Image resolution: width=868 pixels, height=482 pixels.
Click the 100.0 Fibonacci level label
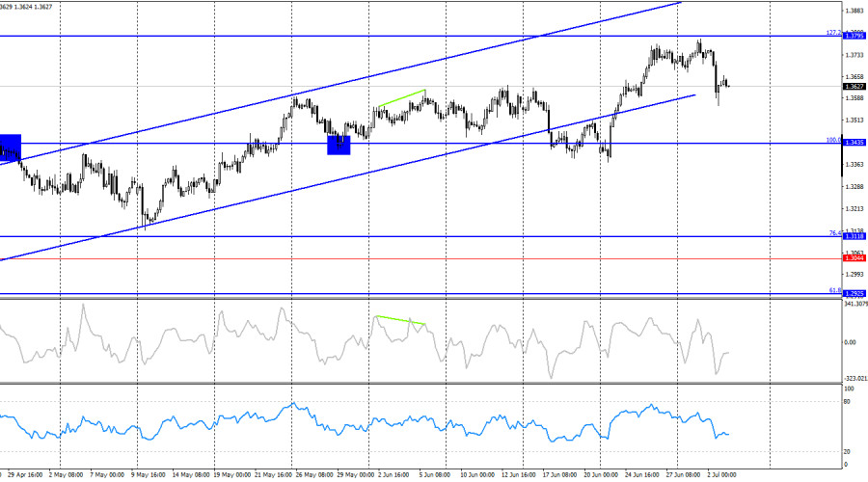(x=833, y=140)
